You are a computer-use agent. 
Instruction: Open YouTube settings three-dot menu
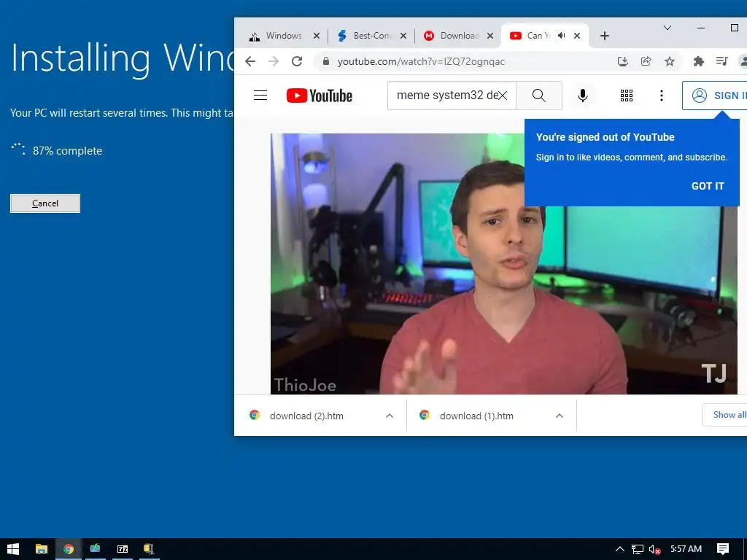[x=661, y=96]
